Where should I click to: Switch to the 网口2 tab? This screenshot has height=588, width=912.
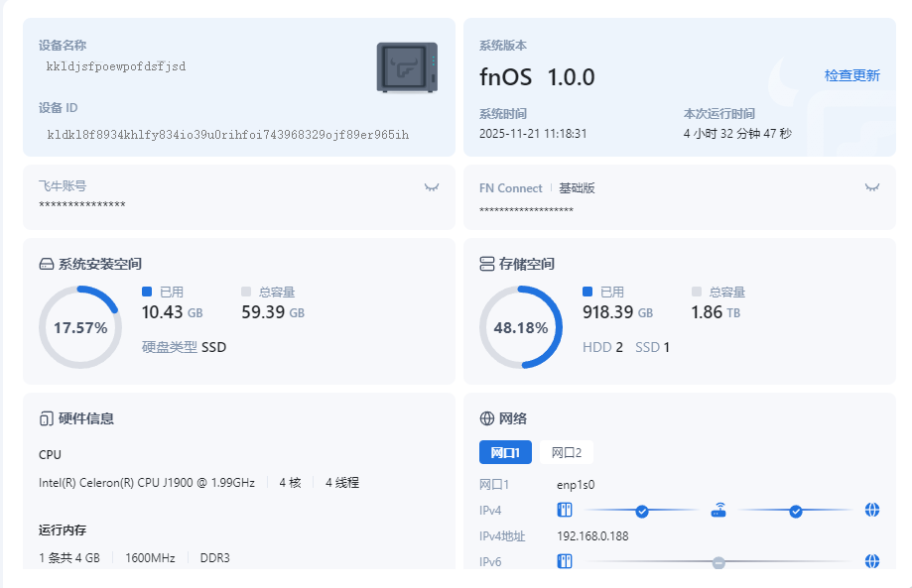click(567, 452)
